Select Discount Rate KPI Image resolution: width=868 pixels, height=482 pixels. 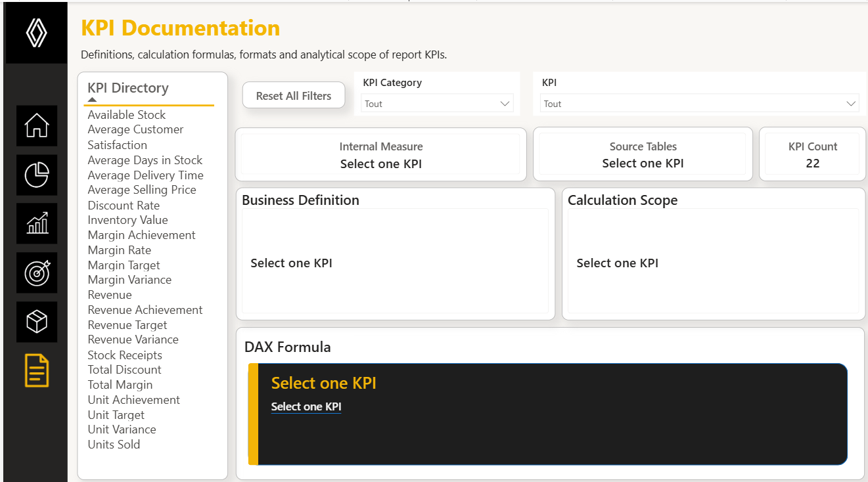124,206
